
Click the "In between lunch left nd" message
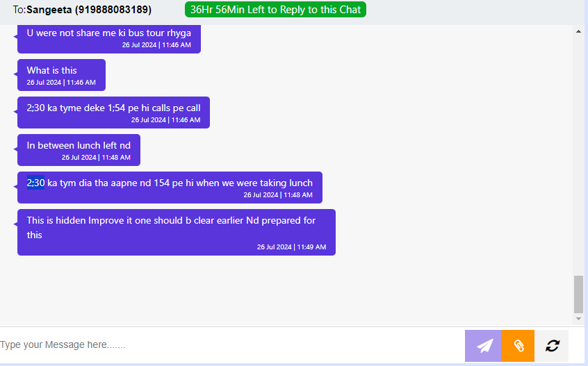79,150
